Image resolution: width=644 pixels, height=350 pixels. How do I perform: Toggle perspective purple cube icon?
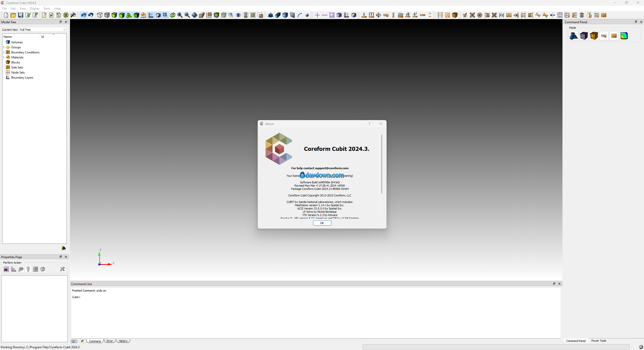[158, 15]
